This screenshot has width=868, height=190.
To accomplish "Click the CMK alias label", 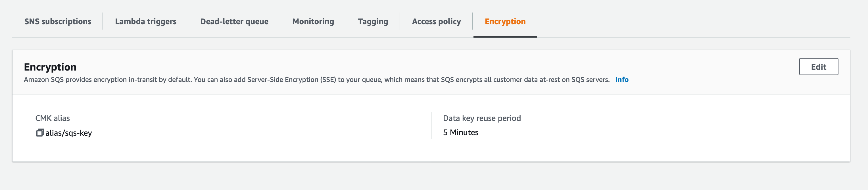I will pos(53,118).
